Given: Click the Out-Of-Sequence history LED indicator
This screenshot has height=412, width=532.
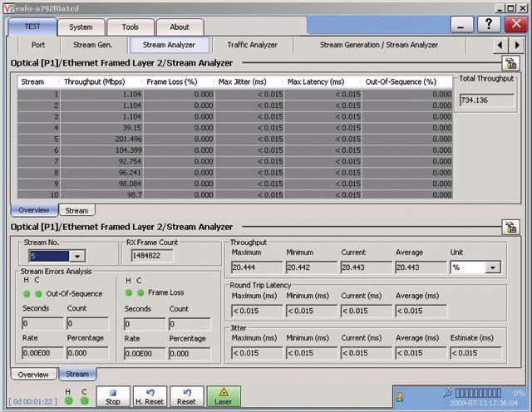Looking at the screenshot, I should tap(27, 292).
